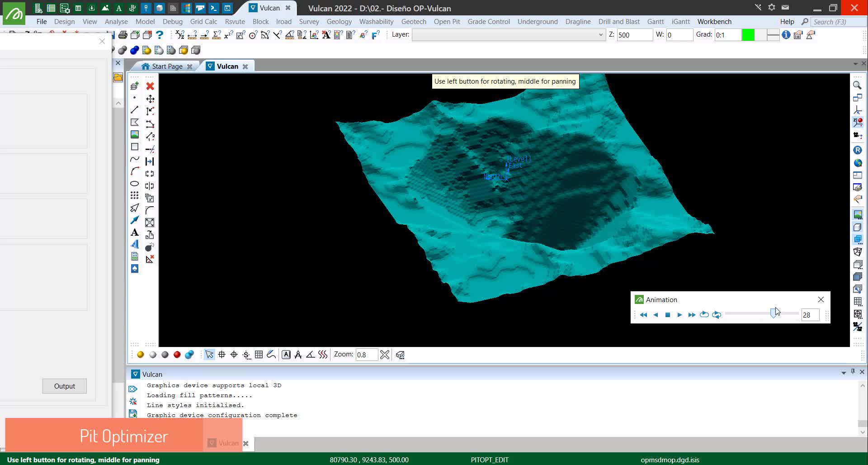Play the animation in reverse
Image resolution: width=868 pixels, height=465 pixels.
click(x=656, y=315)
